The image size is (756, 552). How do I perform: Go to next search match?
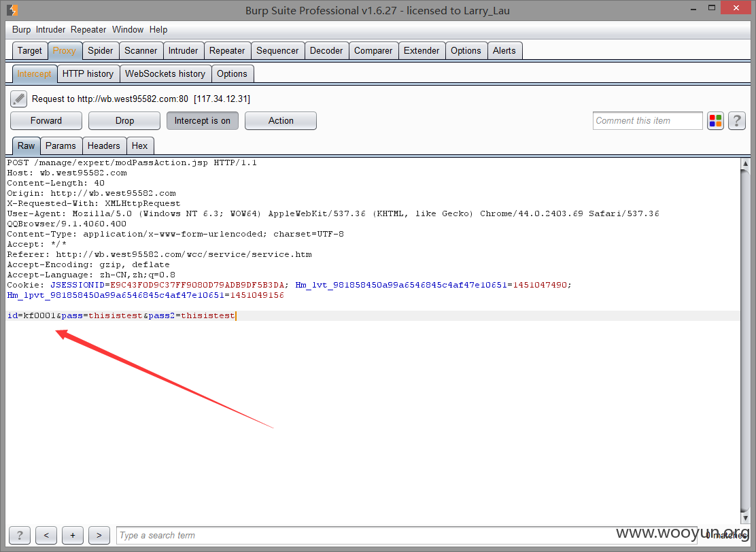[99, 535]
